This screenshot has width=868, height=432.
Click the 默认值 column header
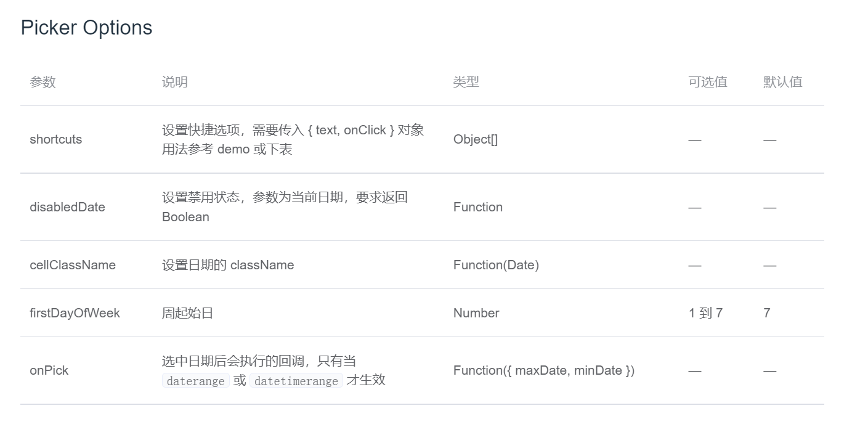tap(783, 82)
